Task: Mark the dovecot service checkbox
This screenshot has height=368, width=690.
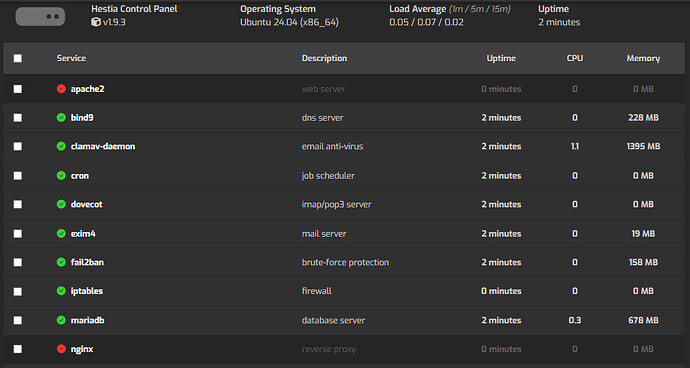Action: (x=18, y=204)
